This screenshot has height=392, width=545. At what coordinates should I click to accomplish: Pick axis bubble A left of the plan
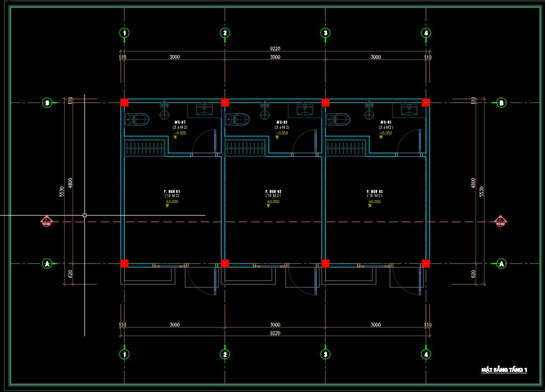47,264
